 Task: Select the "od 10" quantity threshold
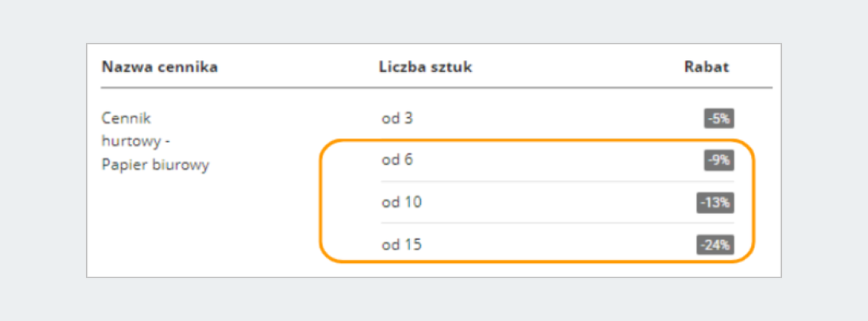coord(401,203)
